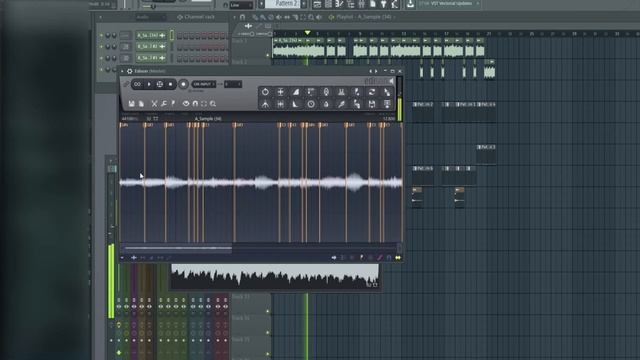Mute first channel via green LED
Viewport: 640px width, 360px height.
point(102,36)
